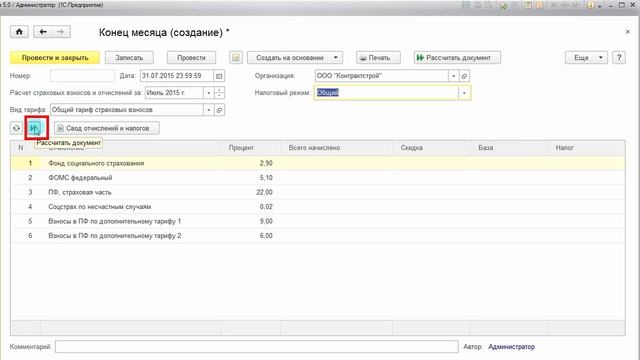The width and height of the screenshot is (640, 360).
Task: Expand the Организация dropdown arrow
Action: click(x=453, y=76)
